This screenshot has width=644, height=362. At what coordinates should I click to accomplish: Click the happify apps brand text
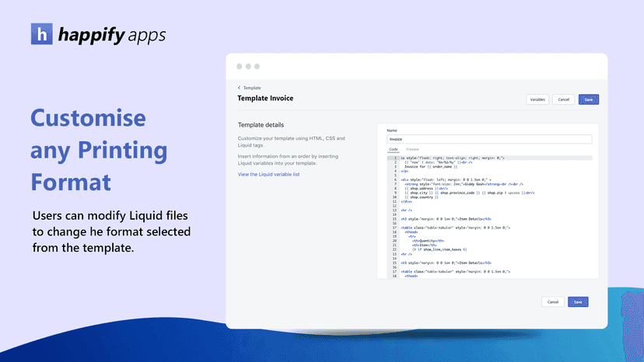pos(112,35)
